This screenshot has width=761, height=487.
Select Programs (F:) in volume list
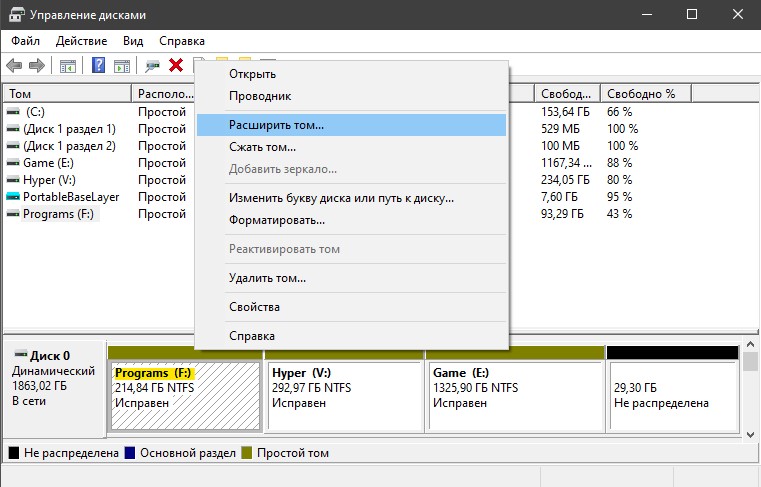pyautogui.click(x=58, y=214)
